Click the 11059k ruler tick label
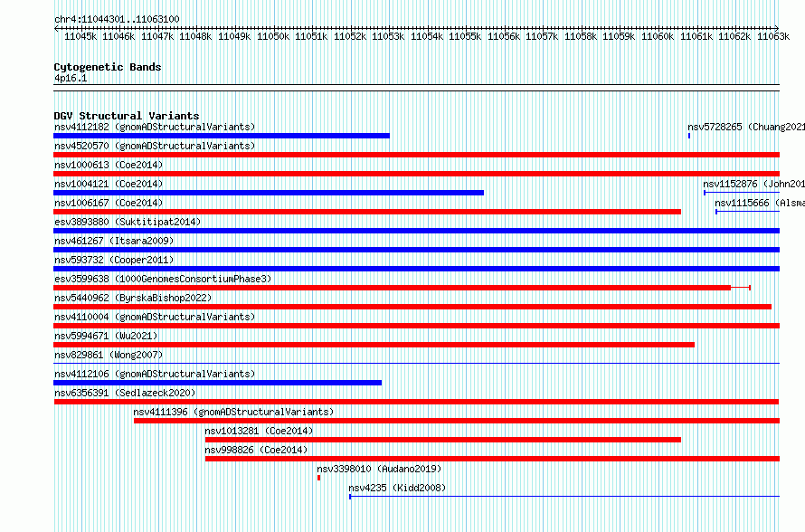The width and height of the screenshot is (805, 532). pyautogui.click(x=619, y=36)
